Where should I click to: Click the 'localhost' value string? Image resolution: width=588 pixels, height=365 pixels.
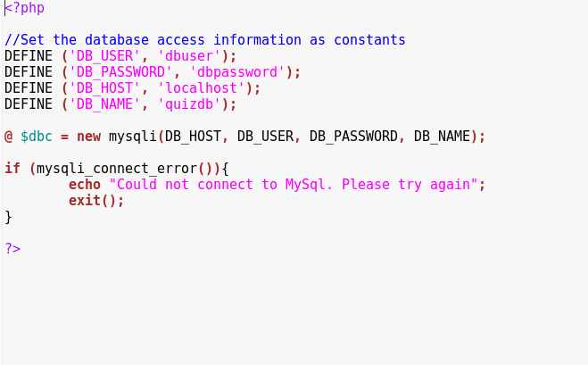201,88
